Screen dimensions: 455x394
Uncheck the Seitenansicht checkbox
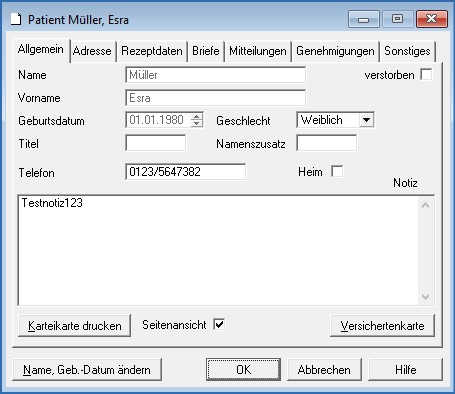[219, 324]
